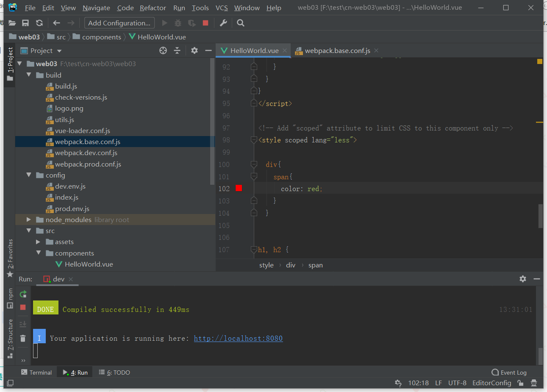This screenshot has height=392, width=547.
Task: Toggle the 1: Project side tab
Action: [x=10, y=64]
